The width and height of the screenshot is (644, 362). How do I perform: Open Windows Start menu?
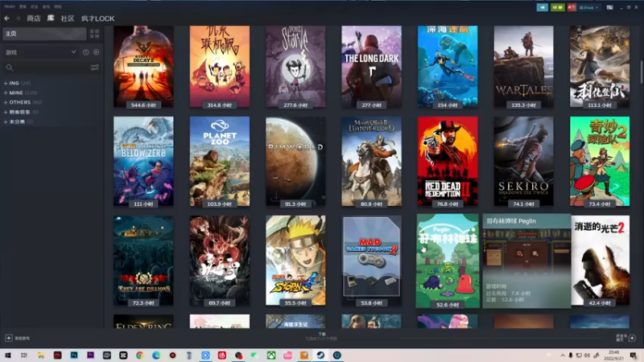[8, 355]
